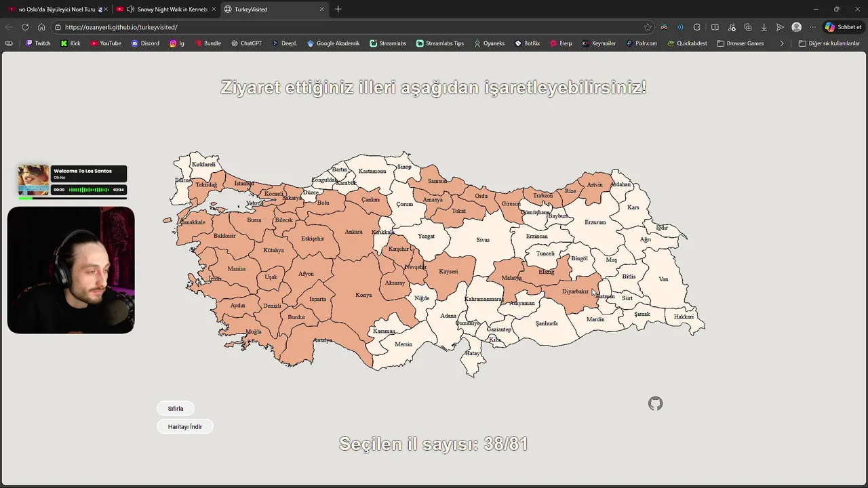Viewport: 868px width, 488px height.
Task: Open the Bundle bookmark
Action: pyautogui.click(x=208, y=43)
